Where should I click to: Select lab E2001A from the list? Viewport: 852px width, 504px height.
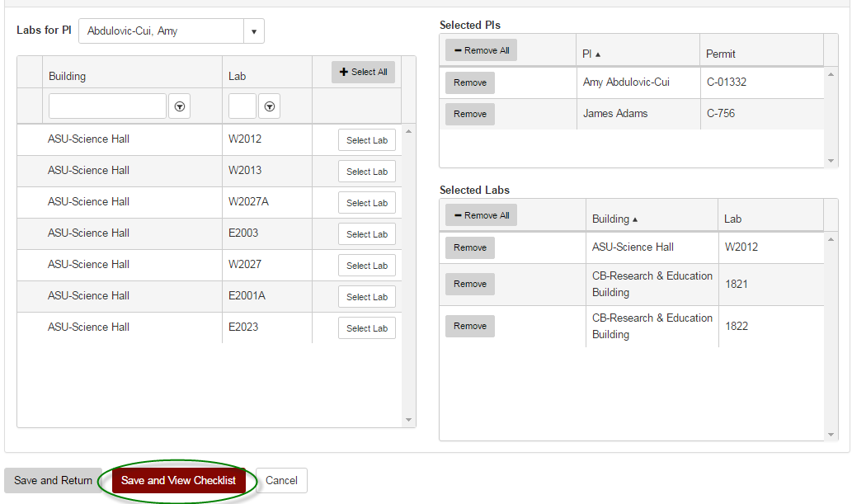pos(367,297)
